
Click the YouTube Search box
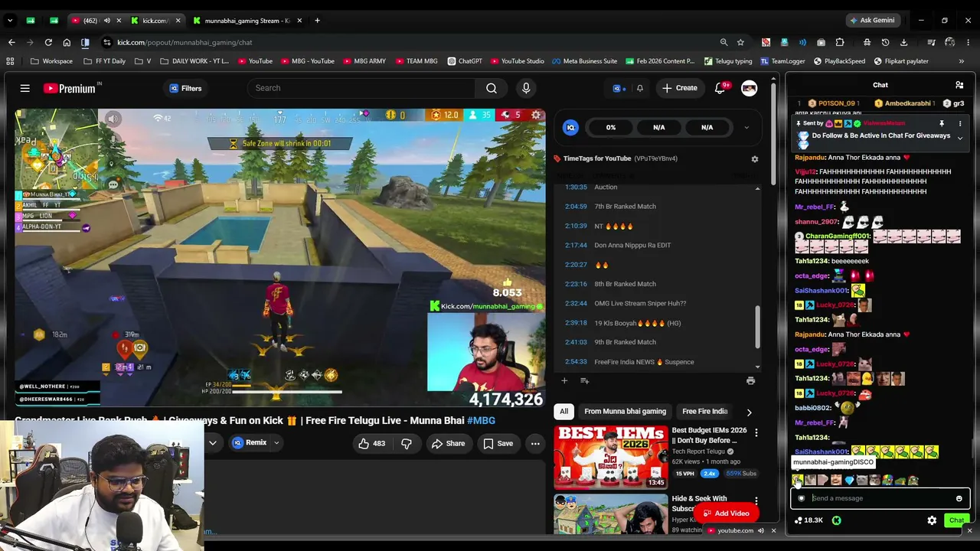click(361, 88)
